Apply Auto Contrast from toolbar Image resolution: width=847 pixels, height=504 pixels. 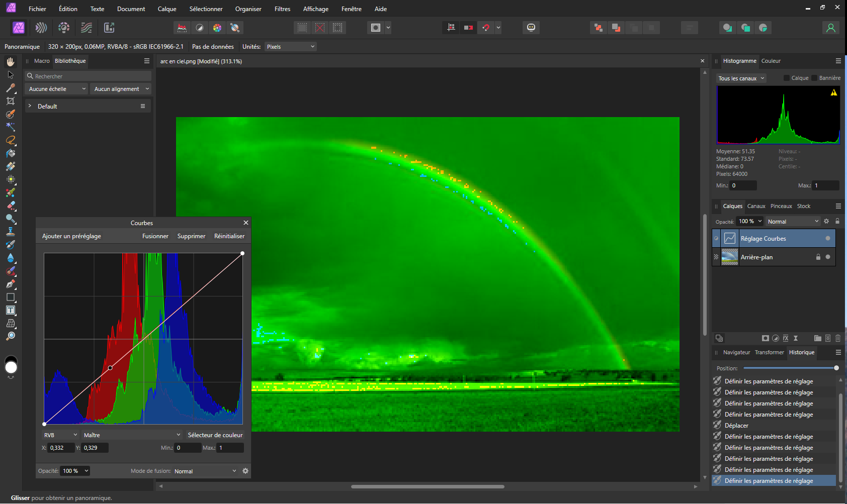point(200,28)
